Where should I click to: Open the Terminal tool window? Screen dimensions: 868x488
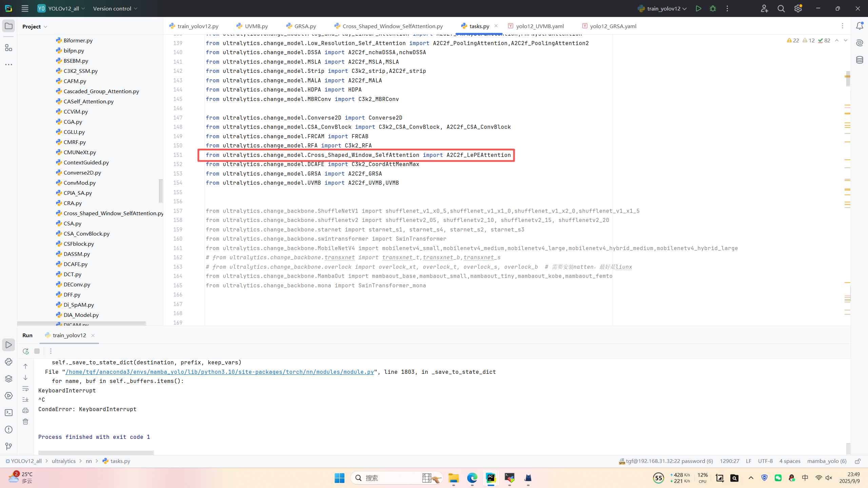click(x=8, y=412)
